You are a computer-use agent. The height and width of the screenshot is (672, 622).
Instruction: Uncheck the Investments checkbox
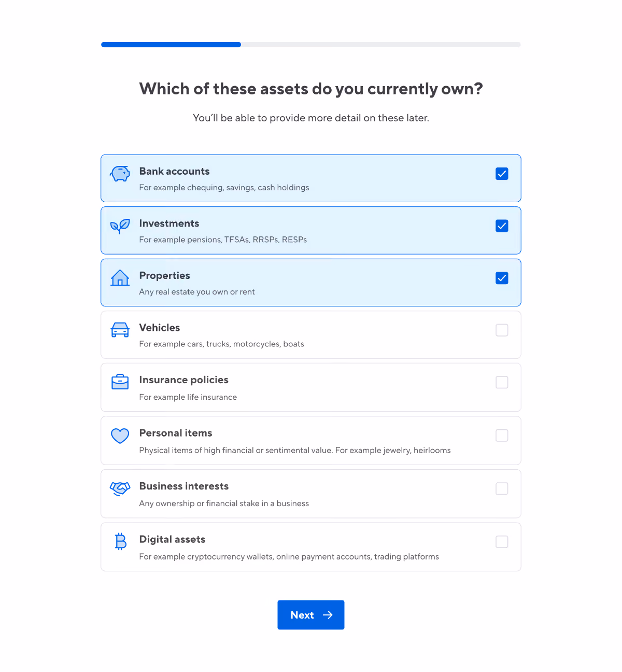pyautogui.click(x=502, y=226)
